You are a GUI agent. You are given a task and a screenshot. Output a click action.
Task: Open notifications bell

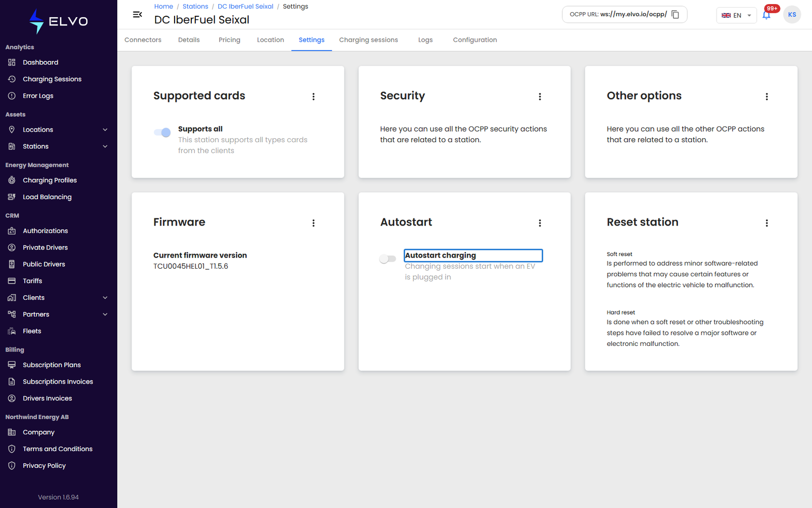766,15
